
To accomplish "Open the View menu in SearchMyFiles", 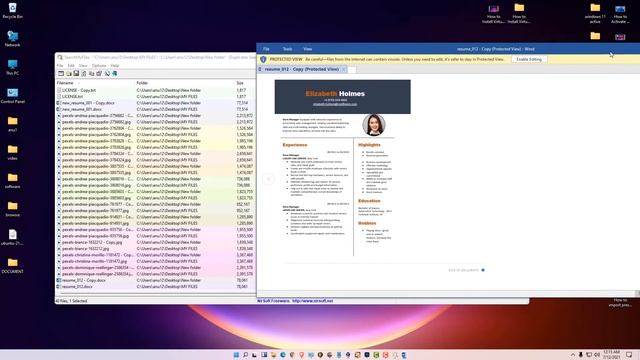I will coord(83,65).
